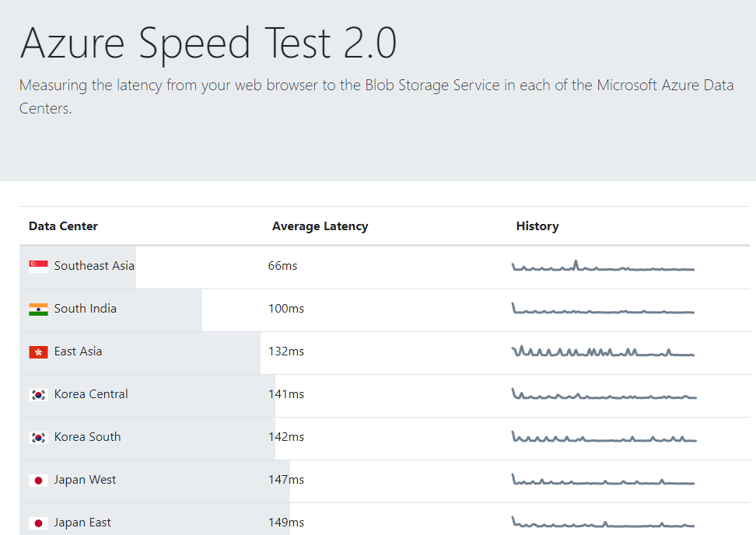Click the Japan flag next to Japan East
Screen dimensions: 756x535
[x=37, y=522]
